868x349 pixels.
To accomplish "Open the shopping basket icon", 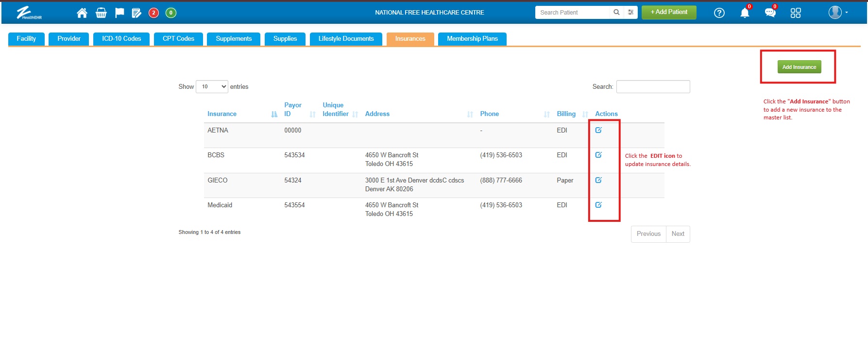I will point(101,13).
